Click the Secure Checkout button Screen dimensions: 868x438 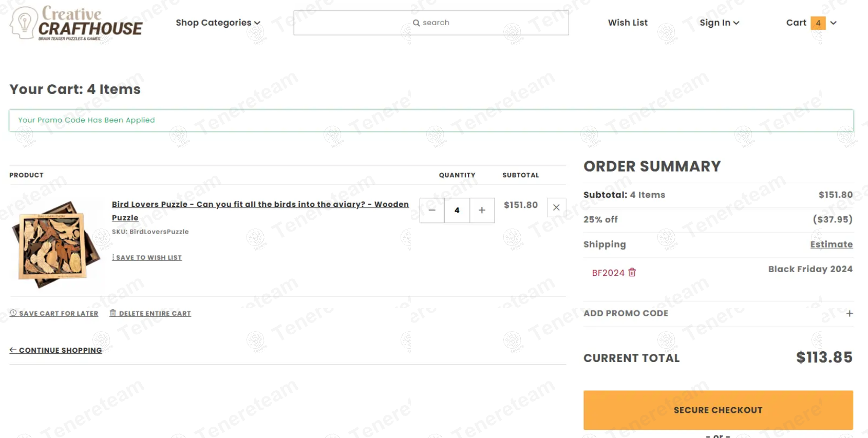(718, 410)
